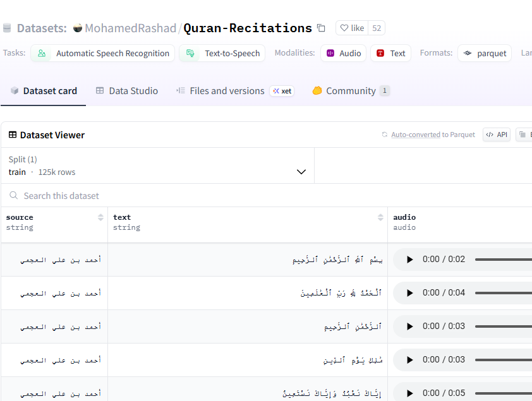Follow the Auto-converted link

tap(415, 135)
